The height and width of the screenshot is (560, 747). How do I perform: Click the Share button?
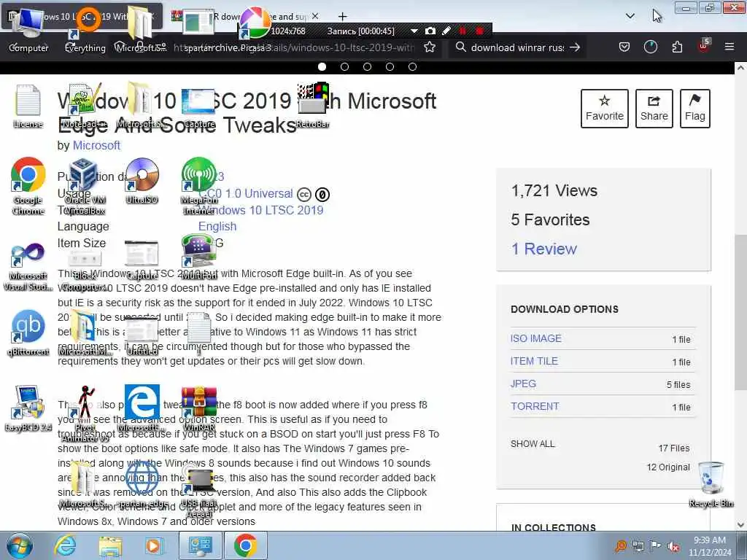(x=654, y=109)
